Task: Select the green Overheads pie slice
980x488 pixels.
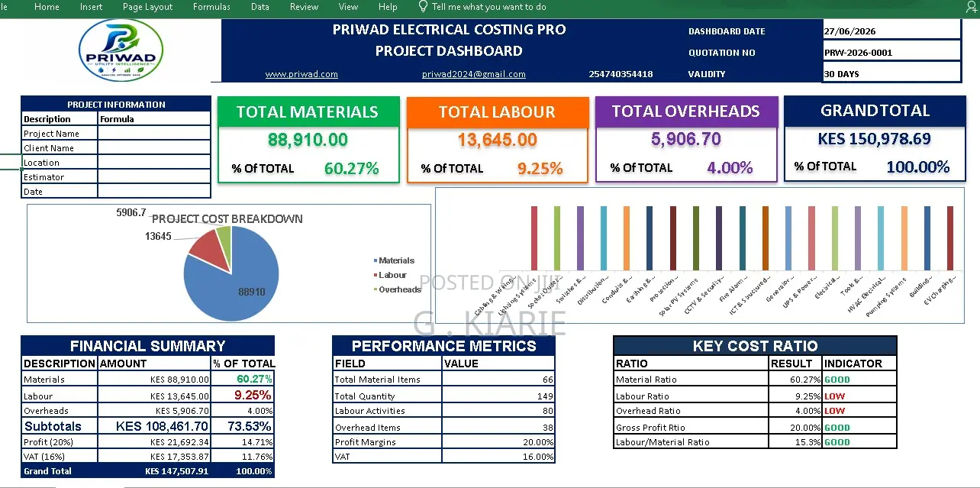Action: pos(224,239)
